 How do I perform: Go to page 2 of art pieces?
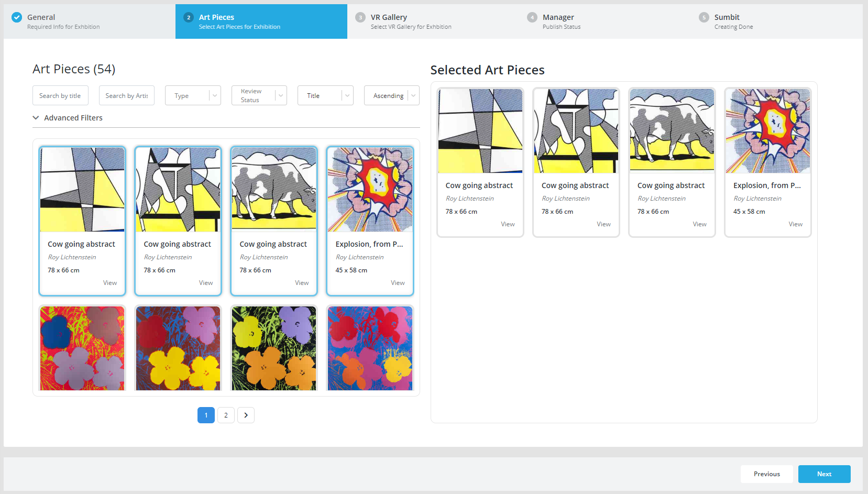click(x=226, y=415)
